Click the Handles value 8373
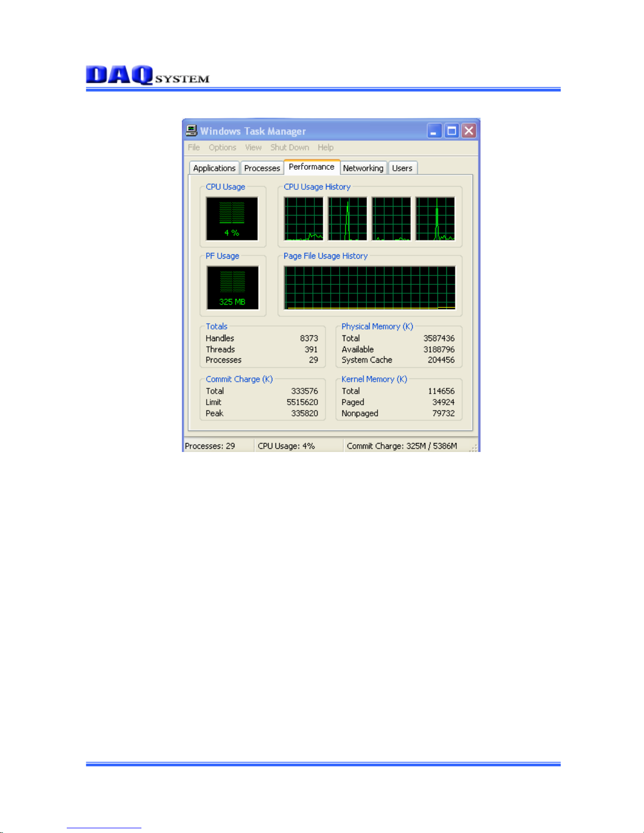Viewport: 644px width, 833px height. (x=309, y=338)
